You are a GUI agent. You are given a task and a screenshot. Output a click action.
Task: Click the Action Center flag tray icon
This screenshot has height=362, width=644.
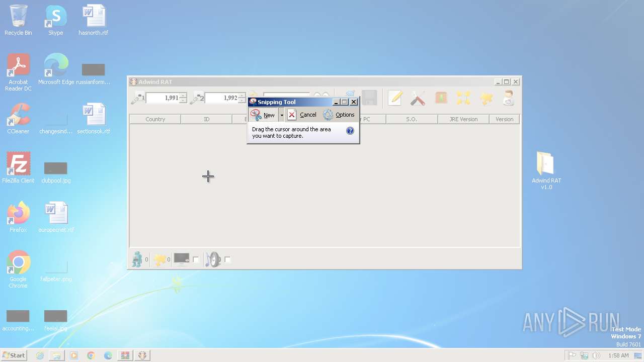point(572,355)
